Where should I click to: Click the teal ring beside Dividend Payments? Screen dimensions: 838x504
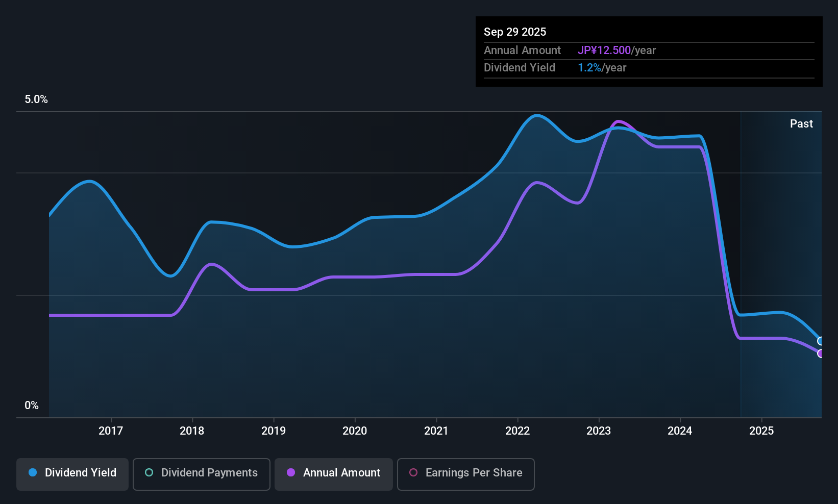coord(149,473)
